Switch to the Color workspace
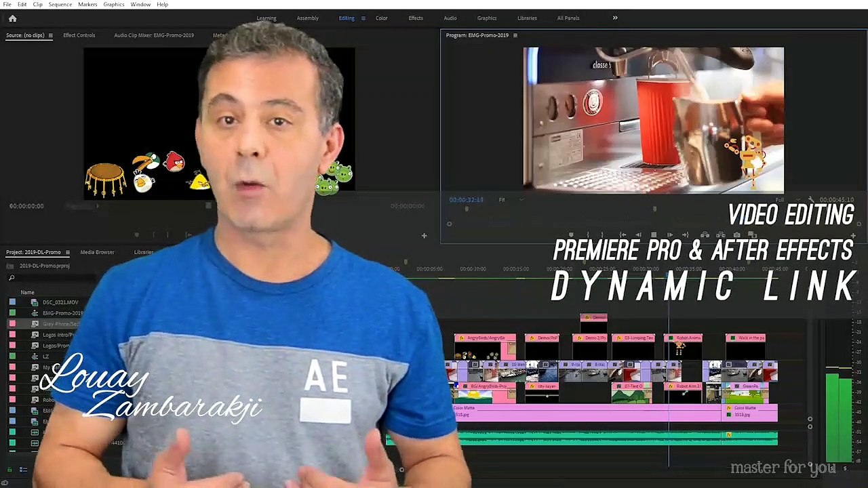This screenshot has height=488, width=868. coord(382,18)
